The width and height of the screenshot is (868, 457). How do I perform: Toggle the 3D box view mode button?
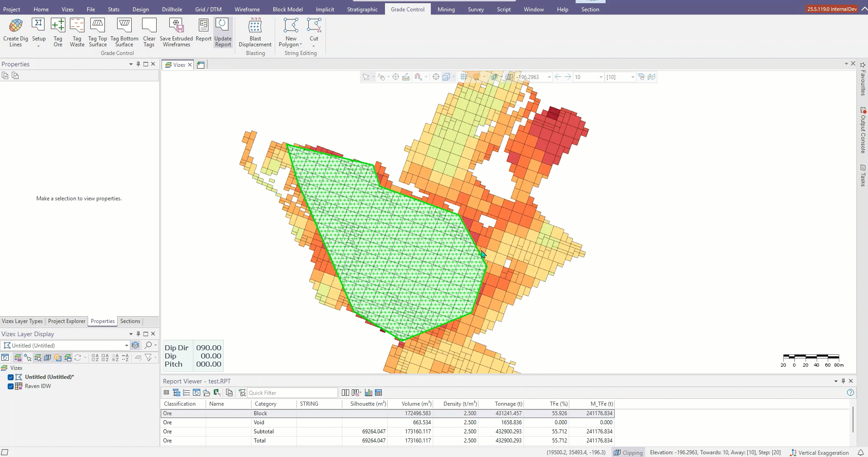[446, 77]
